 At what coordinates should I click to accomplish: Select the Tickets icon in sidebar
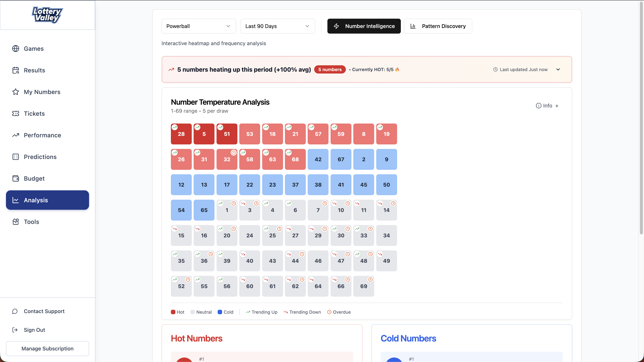click(15, 113)
